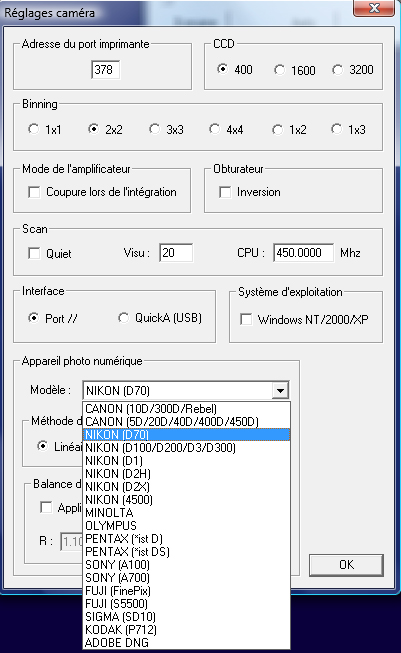
Task: Select PENTAX (*ist D) model
Action: point(187,538)
